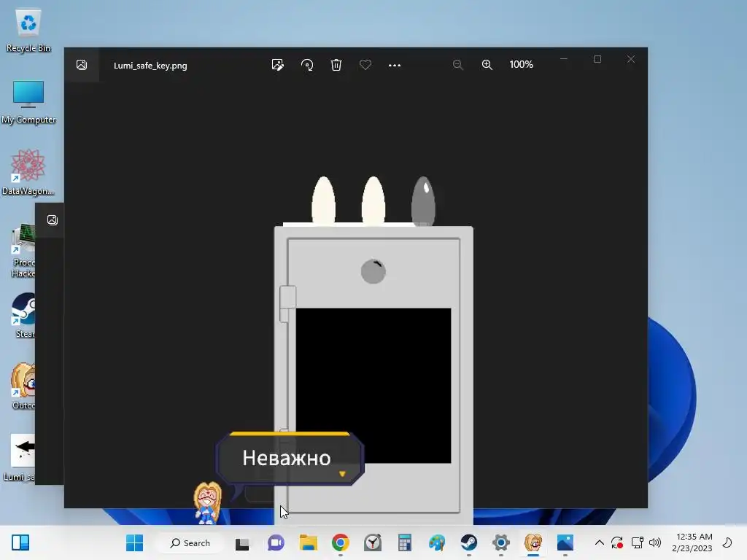Select the DataWagon desktop shortcut
The image size is (747, 560).
pyautogui.click(x=28, y=172)
